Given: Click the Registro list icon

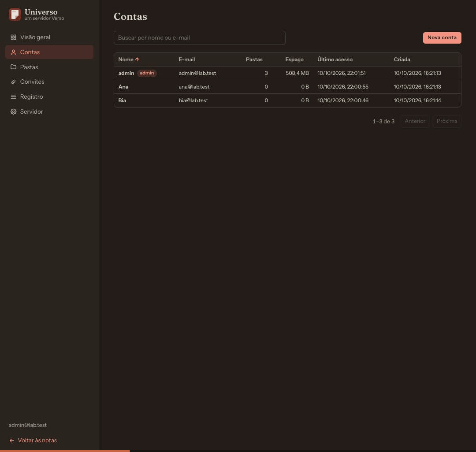Looking at the screenshot, I should (x=13, y=97).
